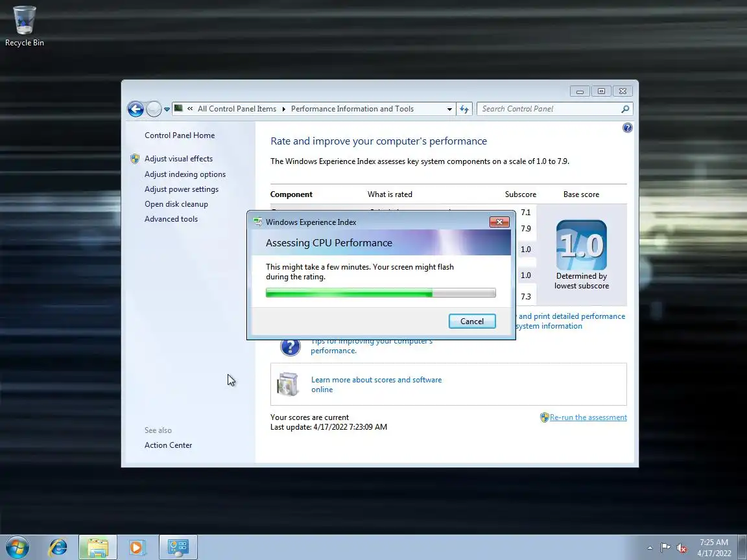
Task: Open Adjust visual effects
Action: (x=179, y=159)
